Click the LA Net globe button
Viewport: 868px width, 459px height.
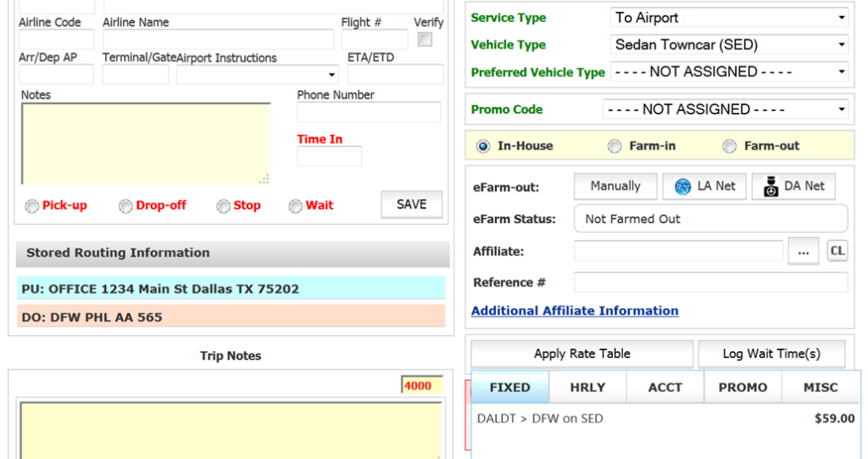pos(704,187)
